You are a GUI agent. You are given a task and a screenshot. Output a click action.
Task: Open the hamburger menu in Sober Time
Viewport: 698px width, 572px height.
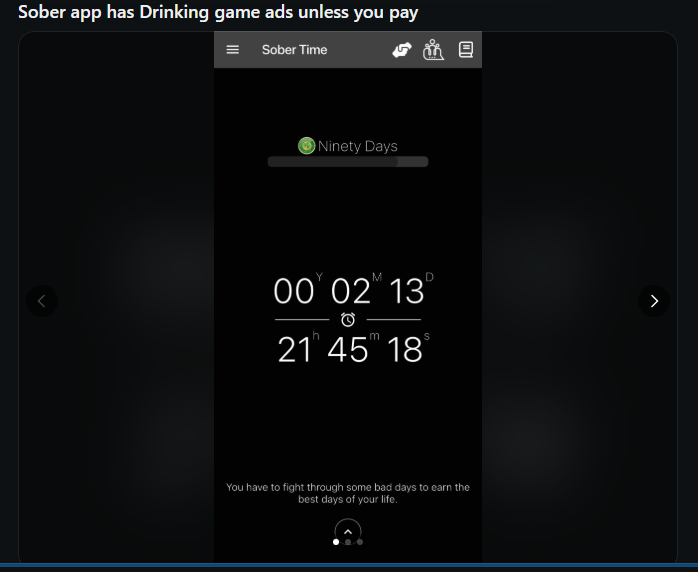[x=232, y=50]
